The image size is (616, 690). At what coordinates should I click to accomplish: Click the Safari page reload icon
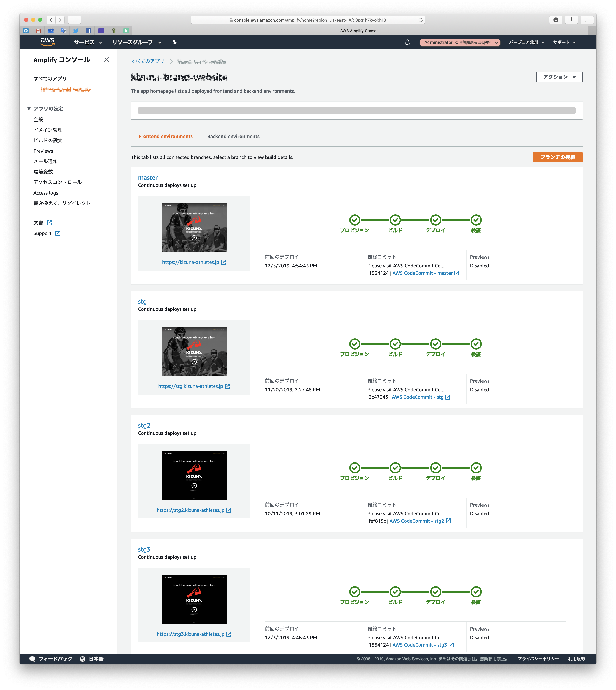click(420, 20)
